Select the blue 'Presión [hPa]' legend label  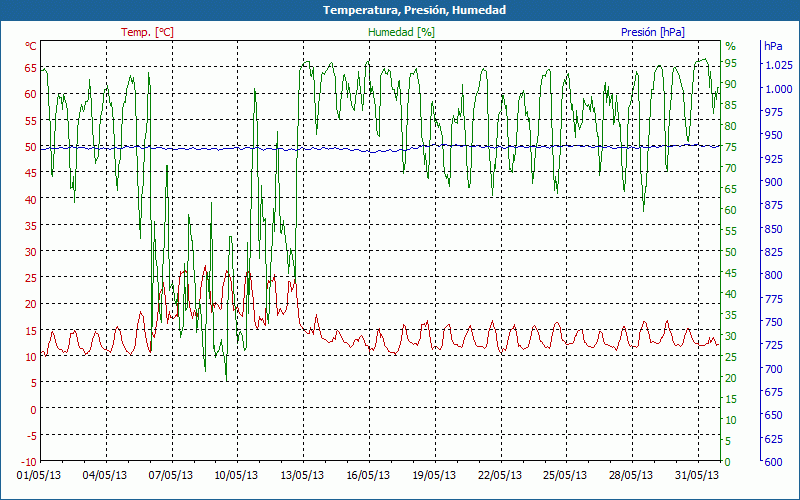653,32
